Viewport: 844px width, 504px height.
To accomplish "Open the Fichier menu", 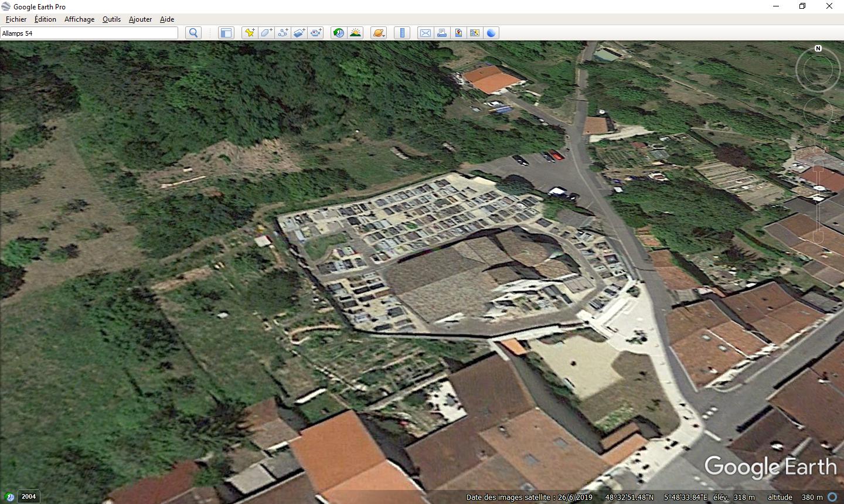I will tap(16, 19).
